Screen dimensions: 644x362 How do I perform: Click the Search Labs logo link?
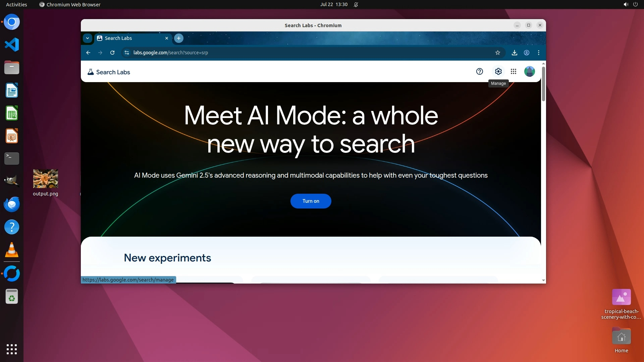point(109,72)
